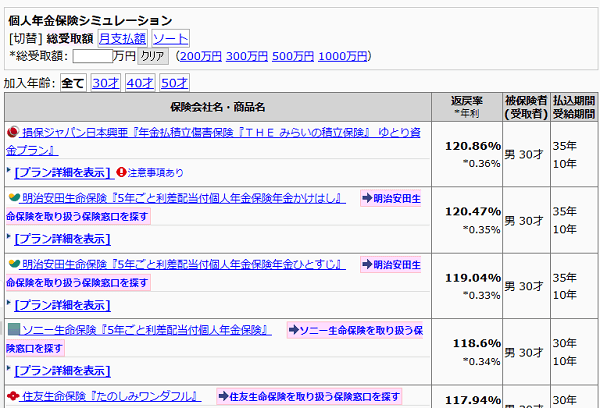
Task: Click the 被保険者(受取者) column header
Action: click(x=526, y=107)
